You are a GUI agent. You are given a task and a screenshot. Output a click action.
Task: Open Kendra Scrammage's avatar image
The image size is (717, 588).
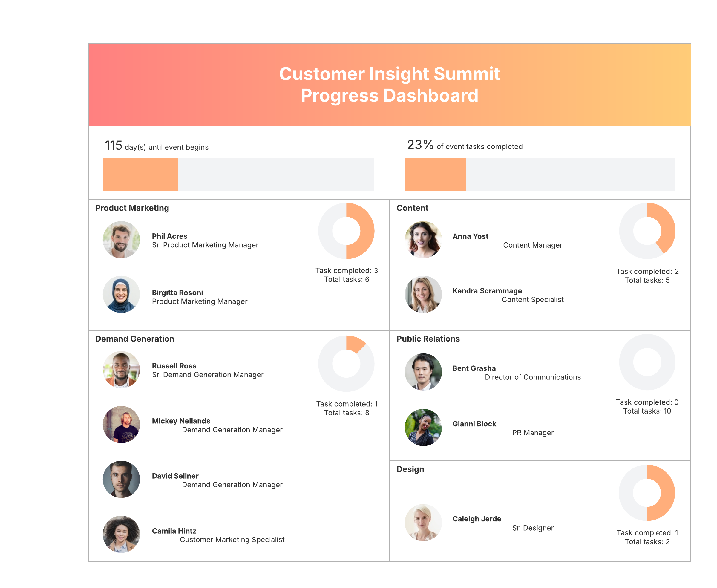pos(423,294)
